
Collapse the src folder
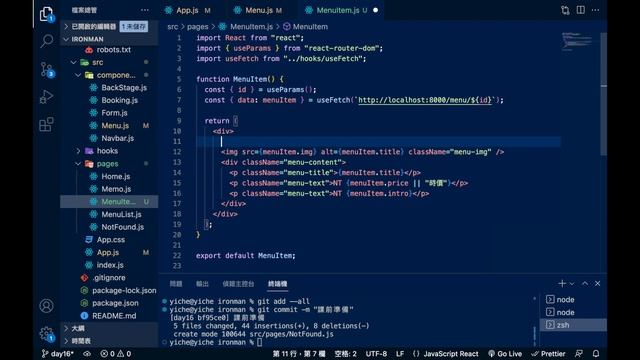pyautogui.click(x=109, y=62)
